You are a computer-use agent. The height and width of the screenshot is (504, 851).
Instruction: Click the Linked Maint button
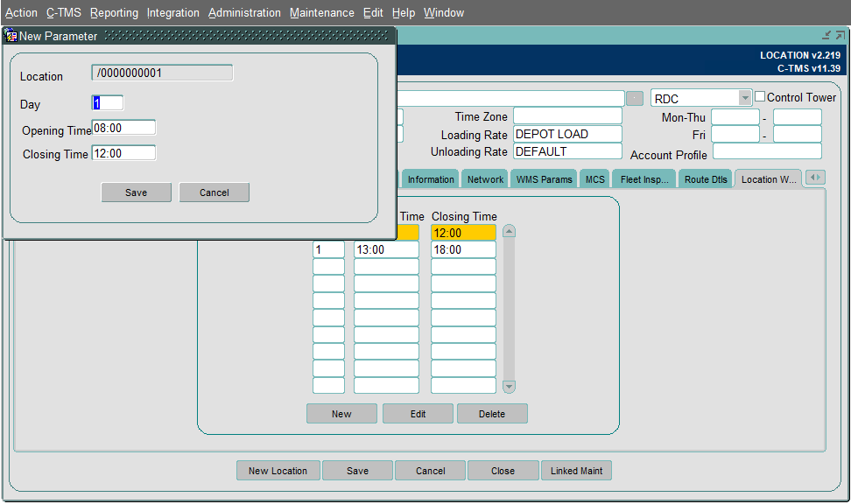[x=576, y=471]
